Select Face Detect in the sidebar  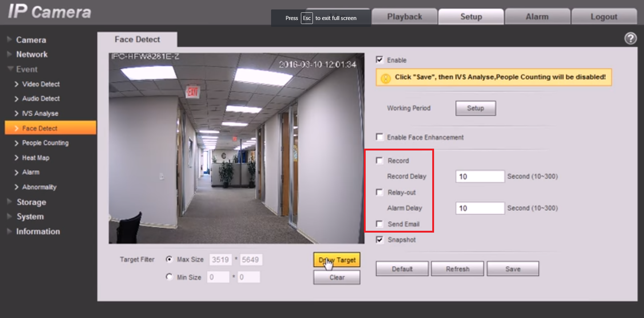51,128
